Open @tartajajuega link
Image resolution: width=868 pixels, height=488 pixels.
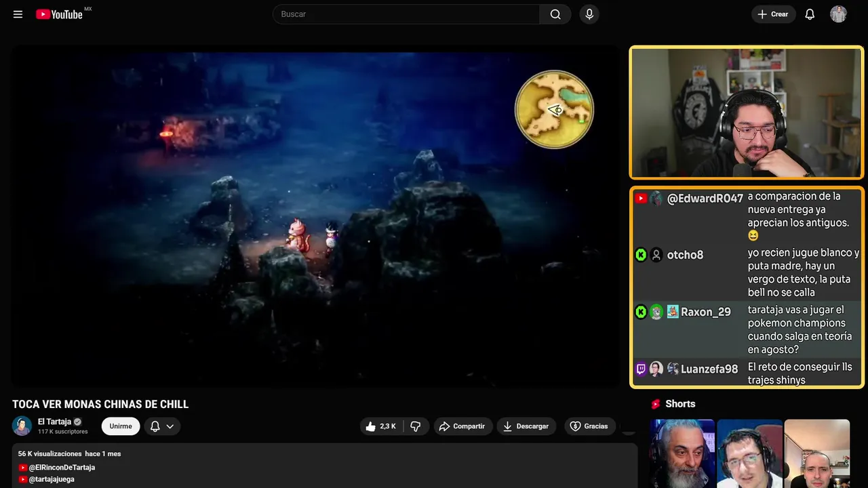tap(52, 479)
